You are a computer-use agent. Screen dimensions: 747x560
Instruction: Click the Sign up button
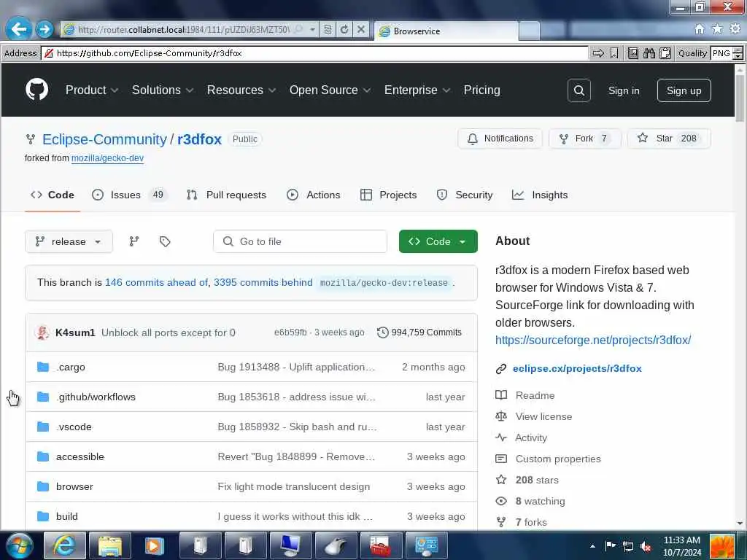pyautogui.click(x=684, y=90)
